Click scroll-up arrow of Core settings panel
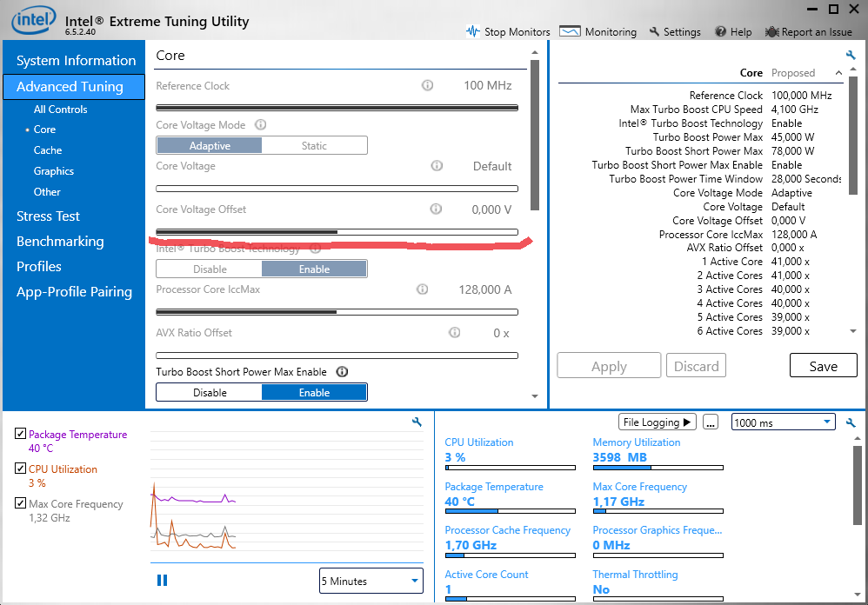 click(535, 52)
